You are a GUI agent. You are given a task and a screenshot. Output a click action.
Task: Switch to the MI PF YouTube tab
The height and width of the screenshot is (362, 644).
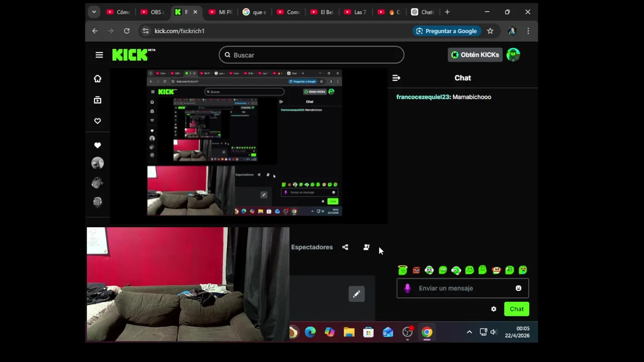point(221,12)
